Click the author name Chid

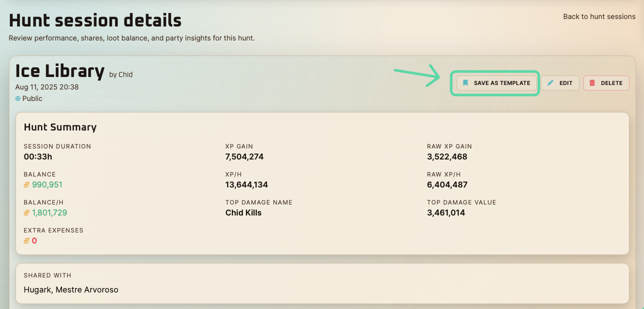(125, 75)
